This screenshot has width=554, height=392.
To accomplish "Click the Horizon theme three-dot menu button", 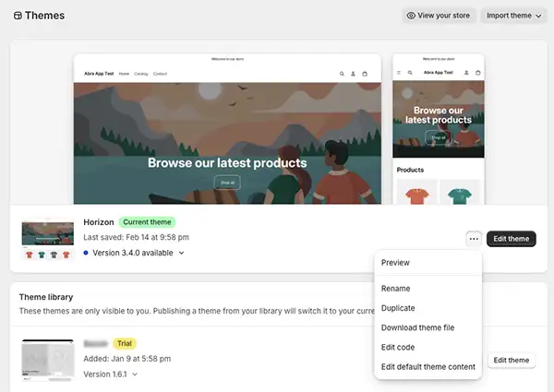I will pyautogui.click(x=474, y=239).
